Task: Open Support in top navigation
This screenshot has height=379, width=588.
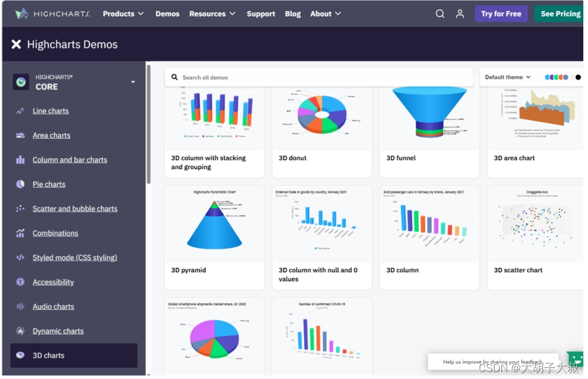Action: click(x=260, y=14)
